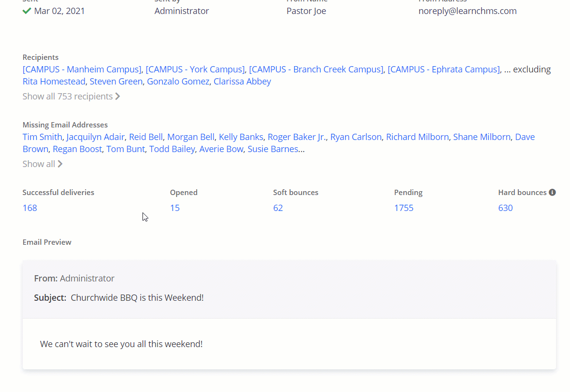Viewport: 570px width, 392px height.
Task: Click the Hard bounces info icon
Action: (x=552, y=192)
